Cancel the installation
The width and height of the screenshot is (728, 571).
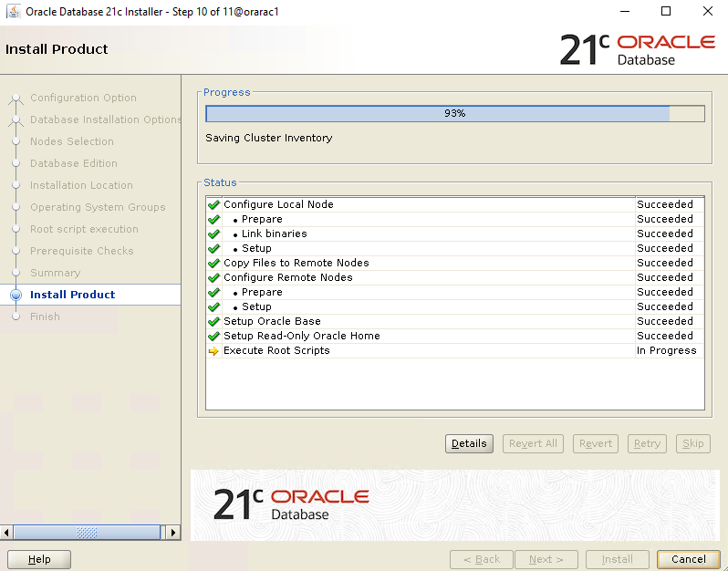pyautogui.click(x=689, y=559)
